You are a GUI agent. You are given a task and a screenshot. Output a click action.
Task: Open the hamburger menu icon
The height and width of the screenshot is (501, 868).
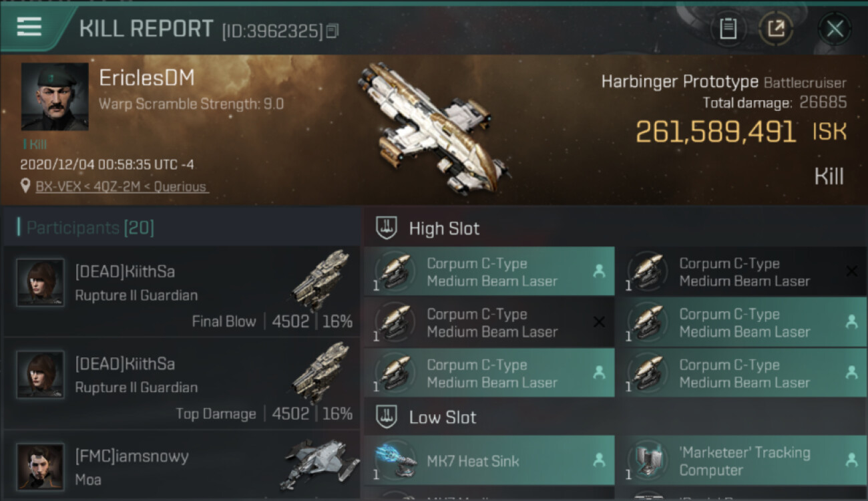[29, 27]
